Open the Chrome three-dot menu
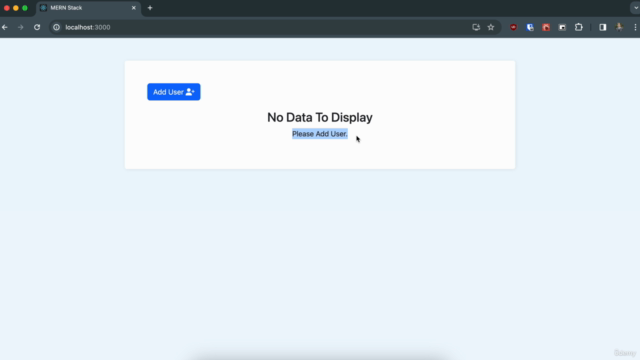The width and height of the screenshot is (640, 360). point(635,27)
